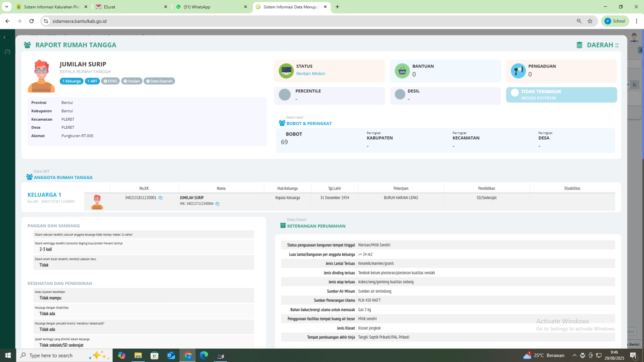Click the green basket Bantuan icon
The height and width of the screenshot is (362, 644).
pos(402,71)
